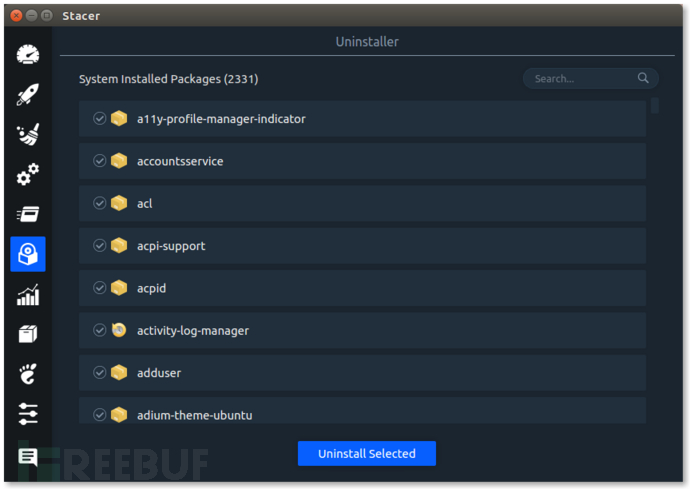690x489 pixels.
Task: Toggle checkbox for adium-theme-ubuntu
Action: 99,415
